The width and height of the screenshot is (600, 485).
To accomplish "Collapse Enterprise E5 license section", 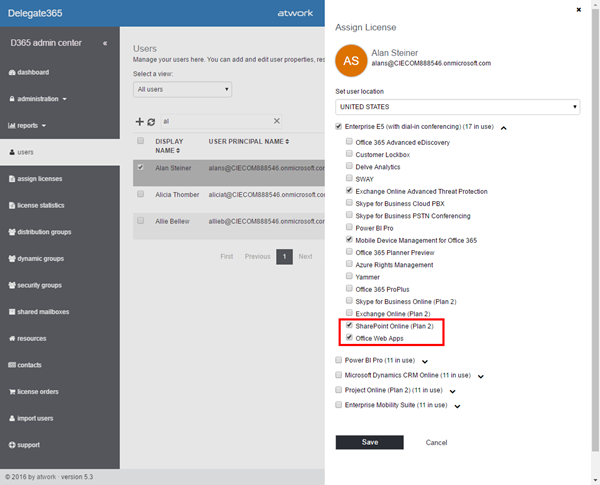I will coord(504,128).
